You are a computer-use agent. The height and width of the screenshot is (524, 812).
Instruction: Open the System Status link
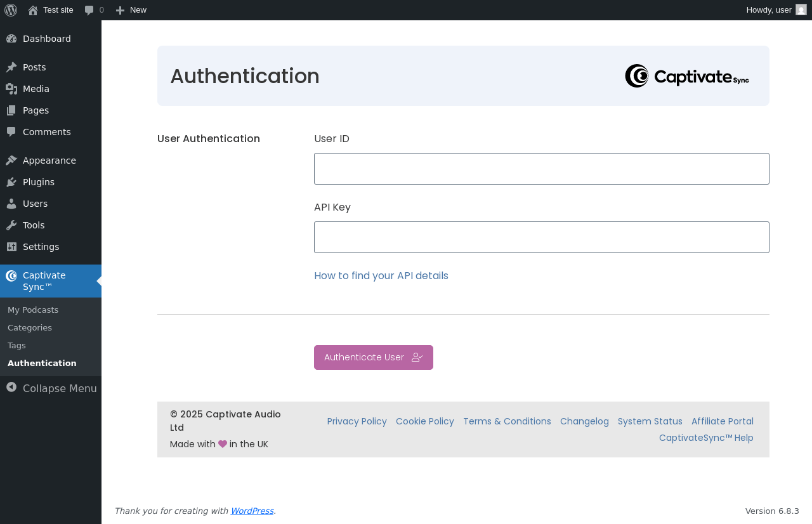click(650, 421)
